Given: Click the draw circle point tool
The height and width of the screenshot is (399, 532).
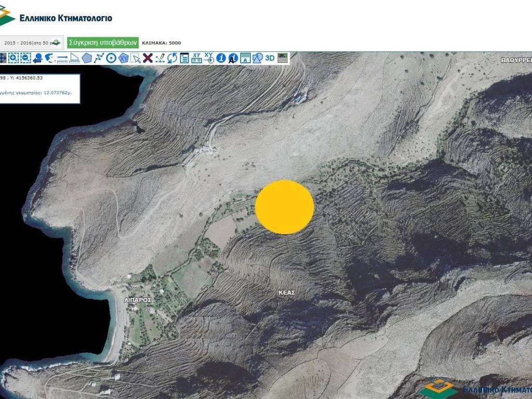Looking at the screenshot, I should (x=111, y=58).
